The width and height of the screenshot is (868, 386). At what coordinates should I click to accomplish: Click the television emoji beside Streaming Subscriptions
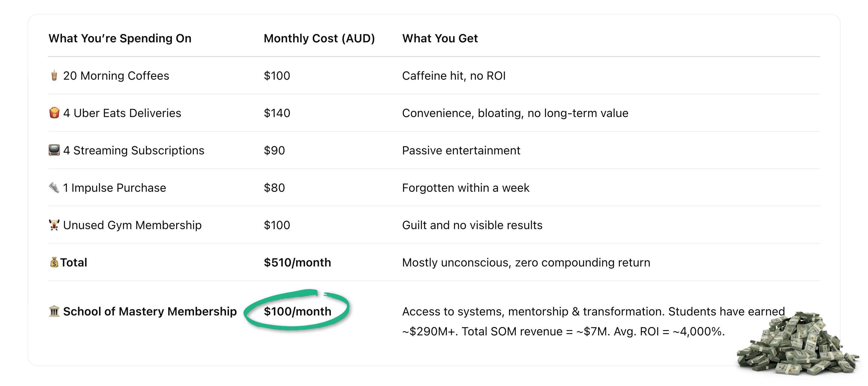pos(54,150)
